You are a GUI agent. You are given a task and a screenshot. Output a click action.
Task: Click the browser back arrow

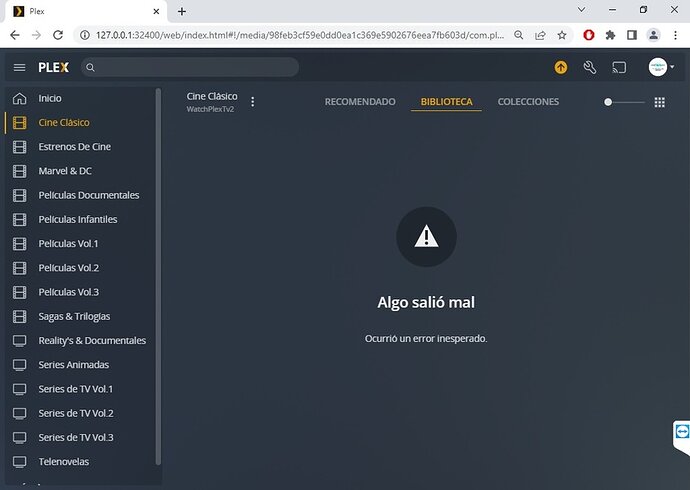click(15, 35)
